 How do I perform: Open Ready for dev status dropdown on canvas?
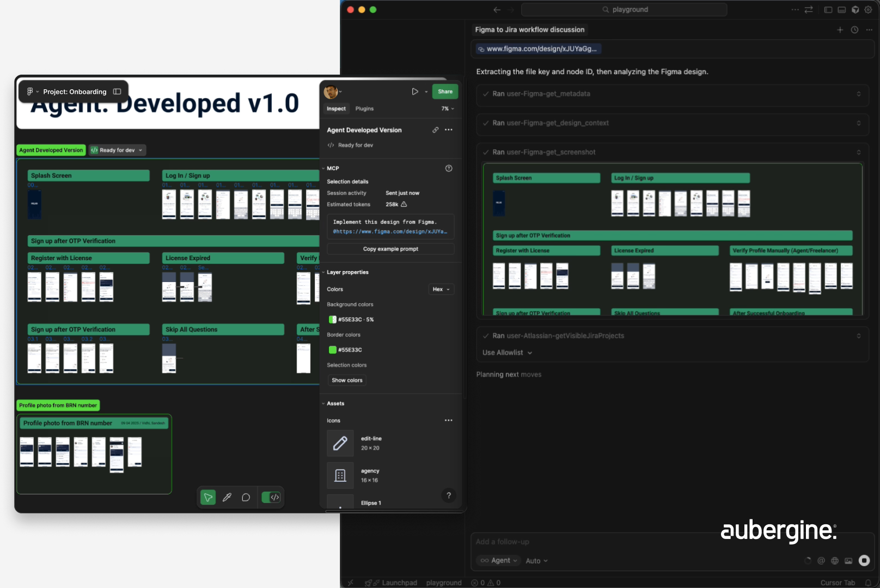click(x=117, y=150)
